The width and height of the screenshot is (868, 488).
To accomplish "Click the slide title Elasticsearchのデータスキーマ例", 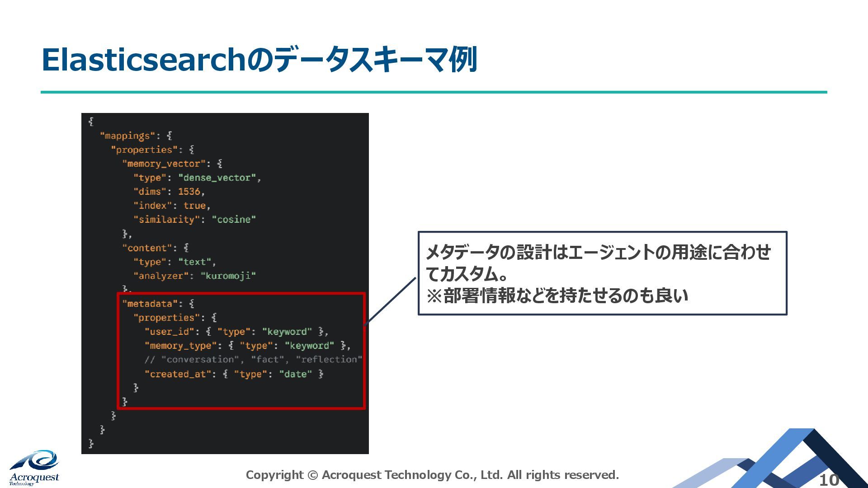I will [x=259, y=60].
